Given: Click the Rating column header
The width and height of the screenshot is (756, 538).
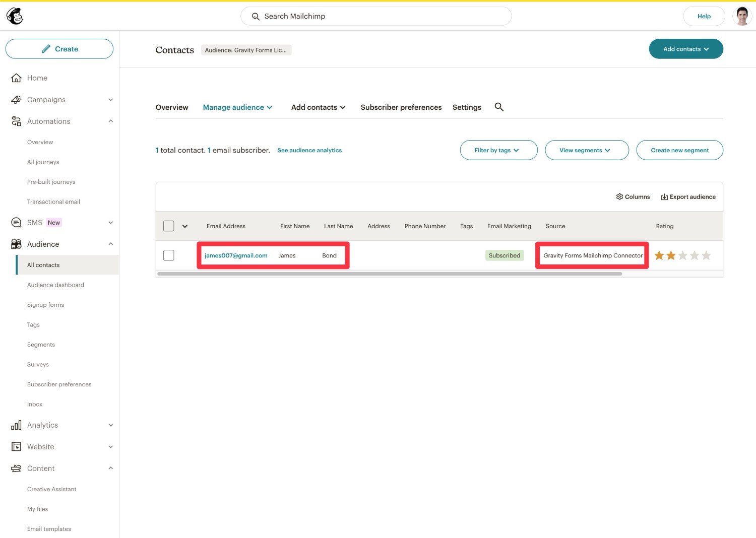Looking at the screenshot, I should [x=664, y=226].
